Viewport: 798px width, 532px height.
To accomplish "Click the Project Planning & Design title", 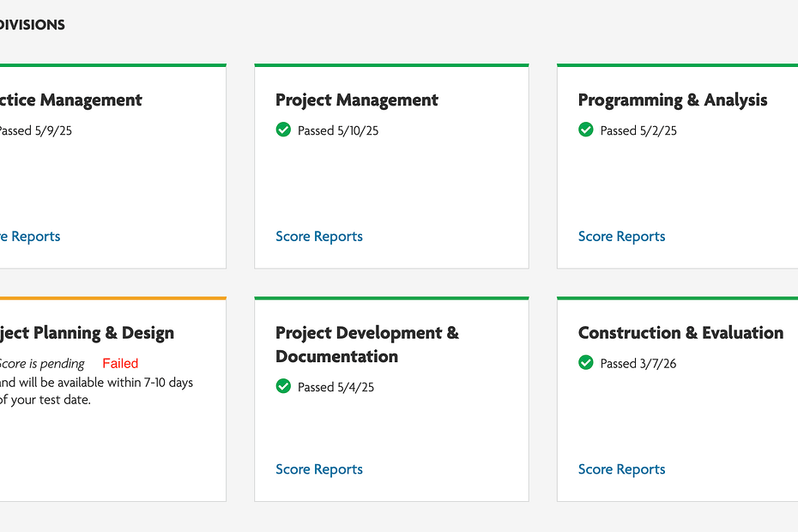I will 87,333.
